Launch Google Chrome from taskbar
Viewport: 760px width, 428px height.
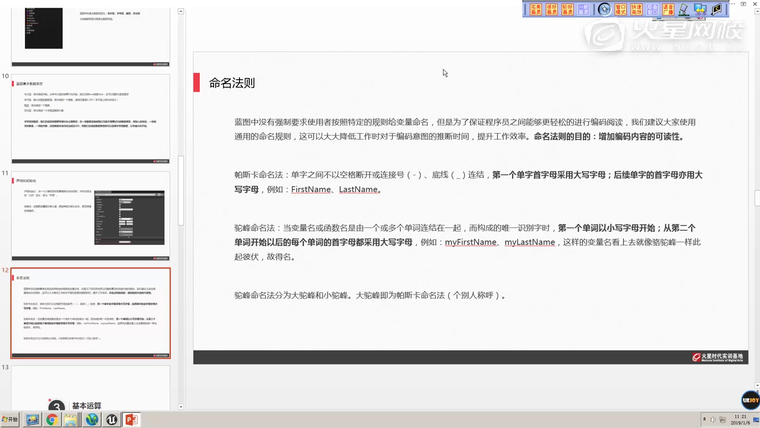point(51,420)
